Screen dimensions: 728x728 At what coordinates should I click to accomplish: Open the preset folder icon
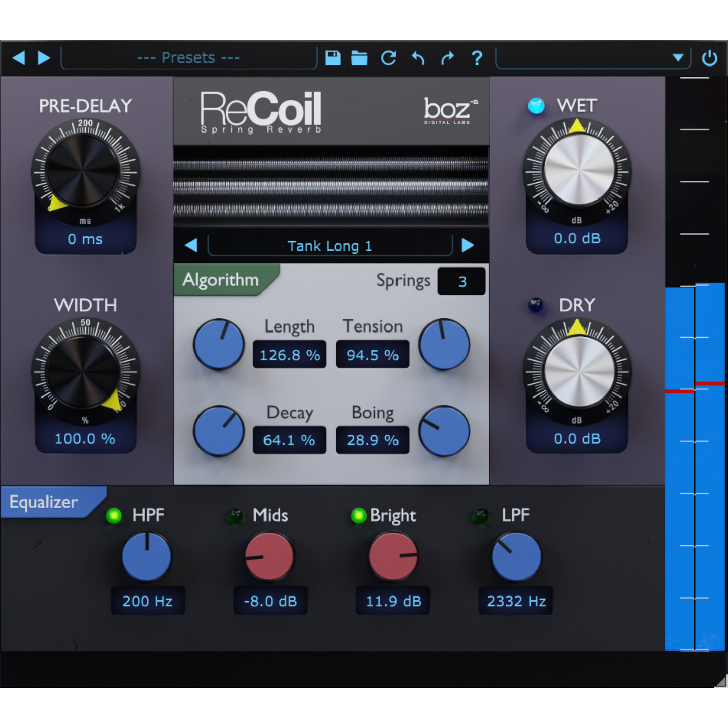[359, 58]
